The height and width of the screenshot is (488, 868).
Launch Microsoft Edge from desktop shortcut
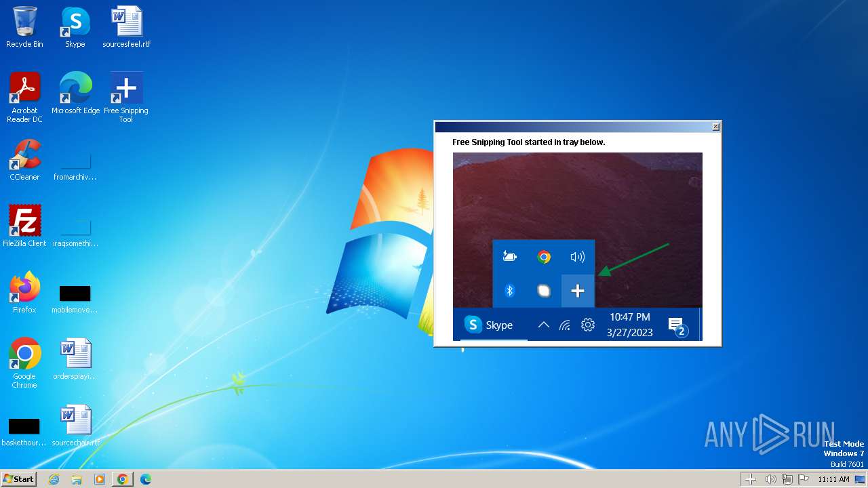[x=75, y=94]
